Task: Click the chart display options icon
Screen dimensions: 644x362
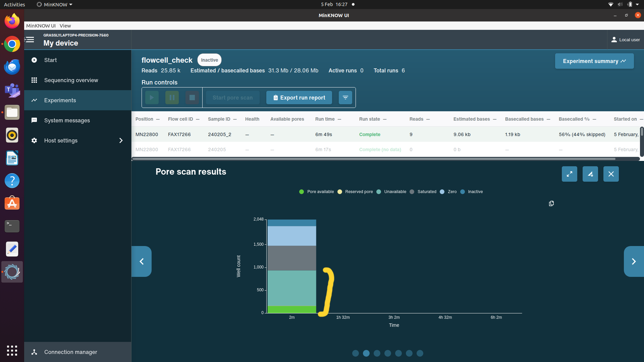Action: pyautogui.click(x=590, y=174)
